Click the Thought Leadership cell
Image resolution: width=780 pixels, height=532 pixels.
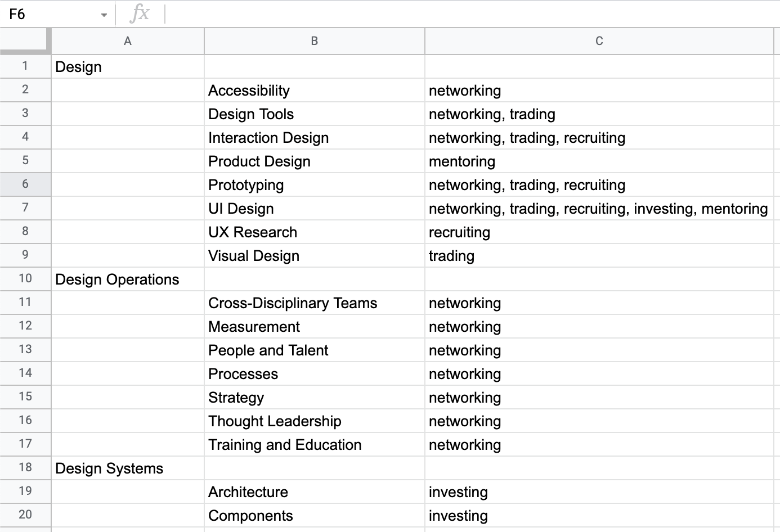coord(315,421)
